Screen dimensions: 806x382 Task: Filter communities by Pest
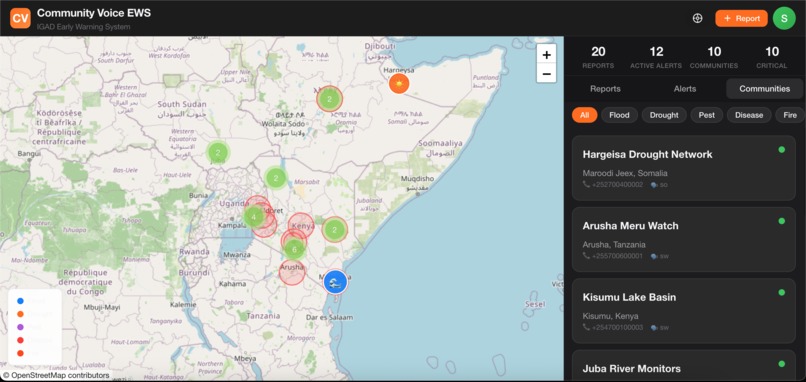pos(707,115)
